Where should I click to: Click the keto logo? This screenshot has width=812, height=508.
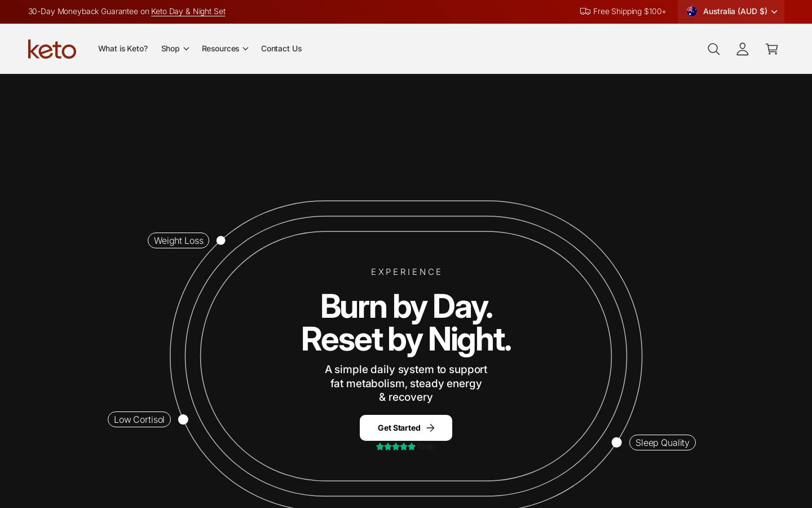coord(52,49)
